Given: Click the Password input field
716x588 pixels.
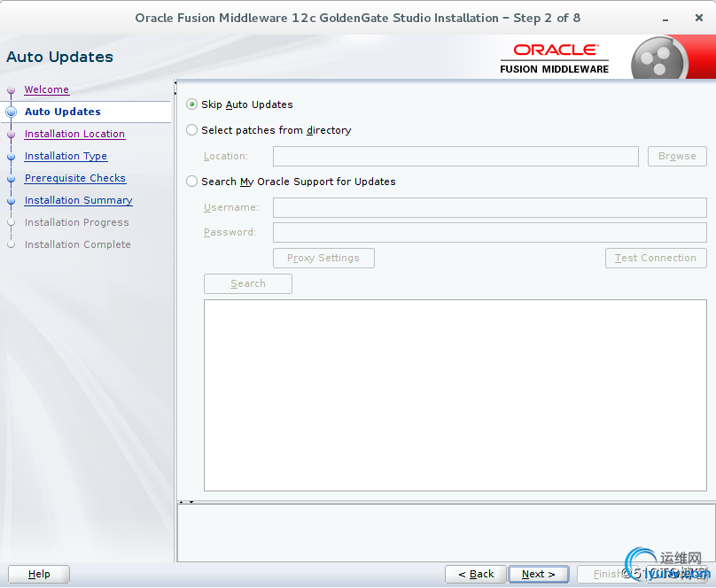Looking at the screenshot, I should pos(490,232).
